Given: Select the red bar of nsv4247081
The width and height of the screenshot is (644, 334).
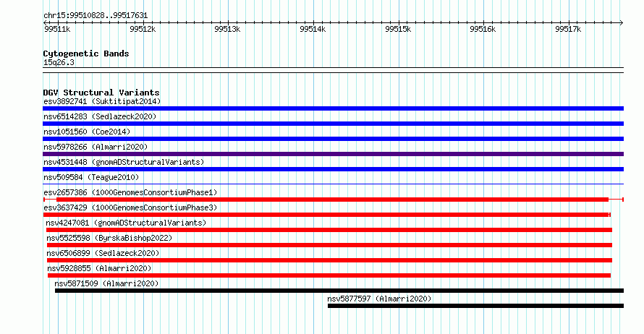Looking at the screenshot, I should 329,230.
